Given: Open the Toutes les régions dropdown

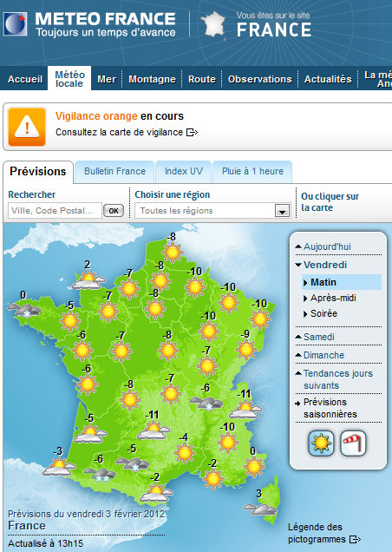Looking at the screenshot, I should (212, 211).
